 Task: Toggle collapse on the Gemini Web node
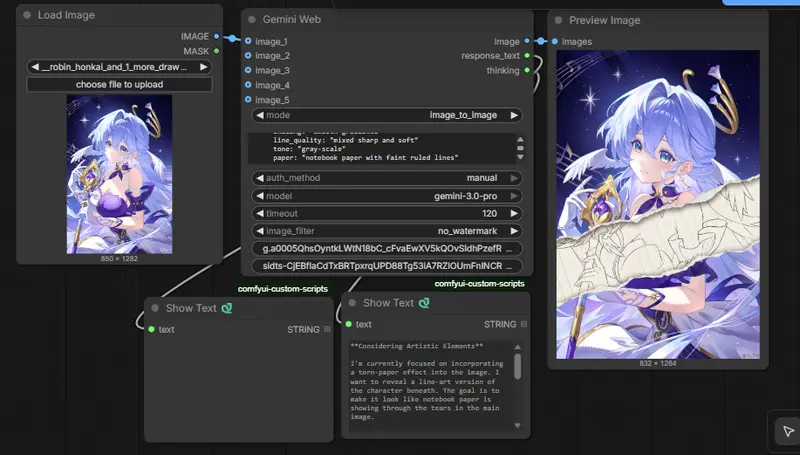coord(252,20)
